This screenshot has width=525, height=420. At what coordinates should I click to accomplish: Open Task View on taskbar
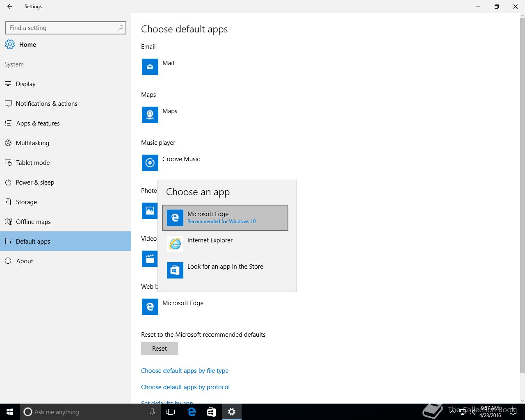pyautogui.click(x=171, y=412)
